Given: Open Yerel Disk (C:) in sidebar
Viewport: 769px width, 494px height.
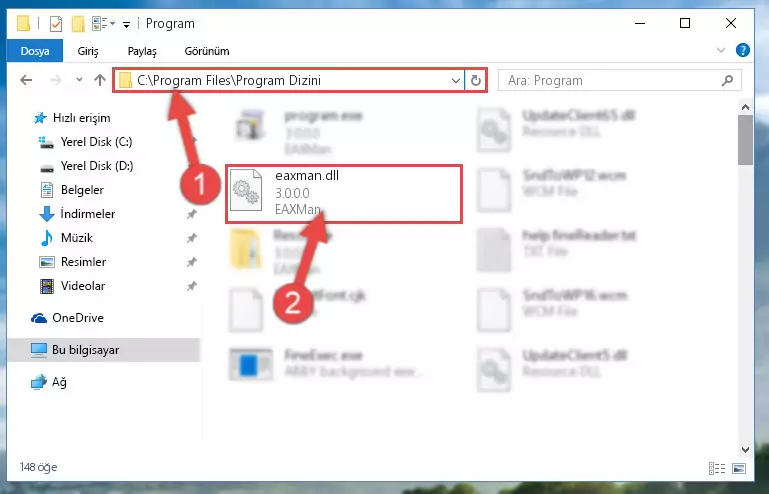Looking at the screenshot, I should [85, 142].
